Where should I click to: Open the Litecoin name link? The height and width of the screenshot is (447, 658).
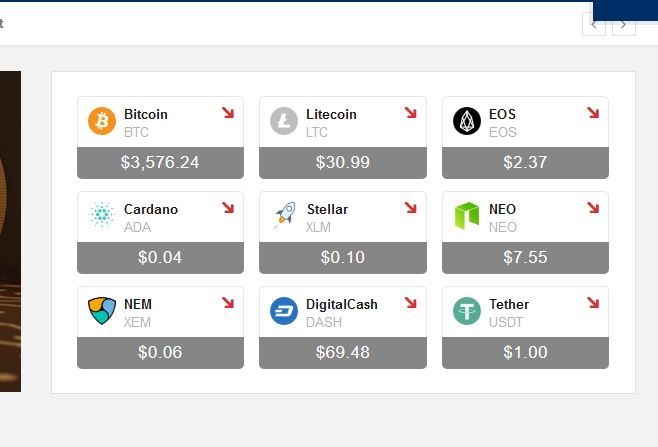(x=331, y=114)
